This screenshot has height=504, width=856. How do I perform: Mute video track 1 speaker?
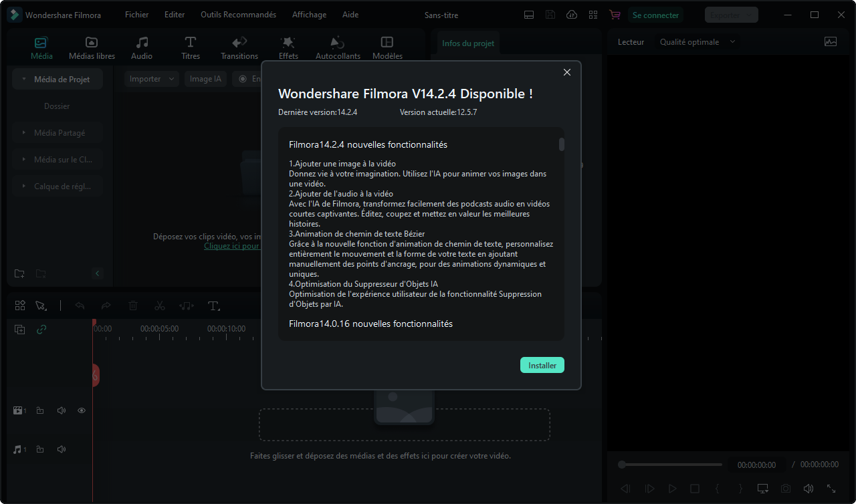point(62,410)
